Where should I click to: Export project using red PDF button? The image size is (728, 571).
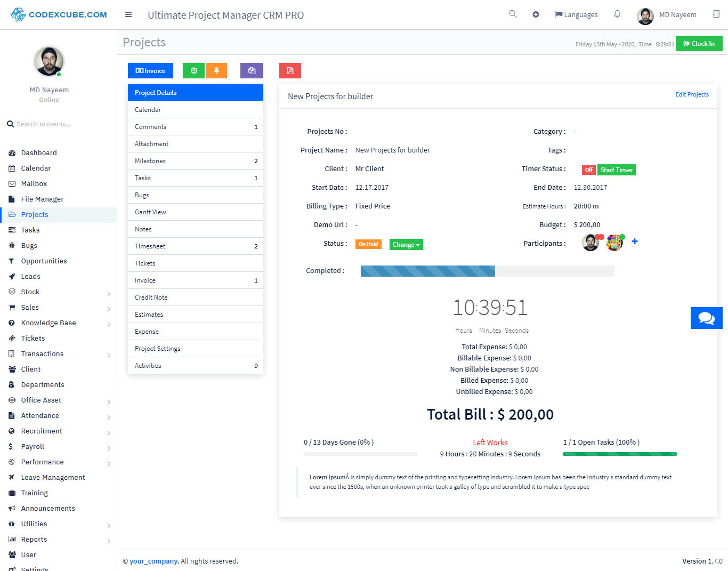[x=290, y=70]
